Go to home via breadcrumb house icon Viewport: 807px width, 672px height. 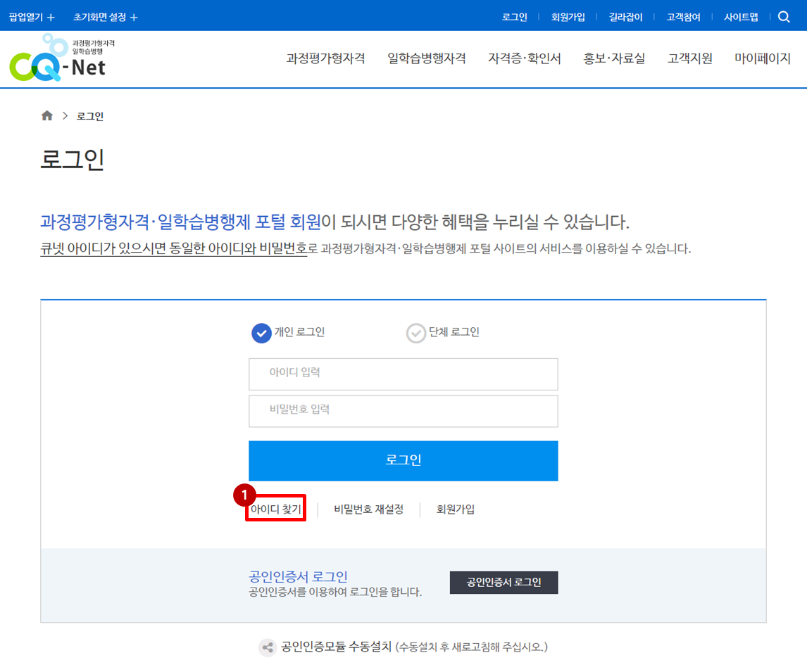[x=47, y=115]
